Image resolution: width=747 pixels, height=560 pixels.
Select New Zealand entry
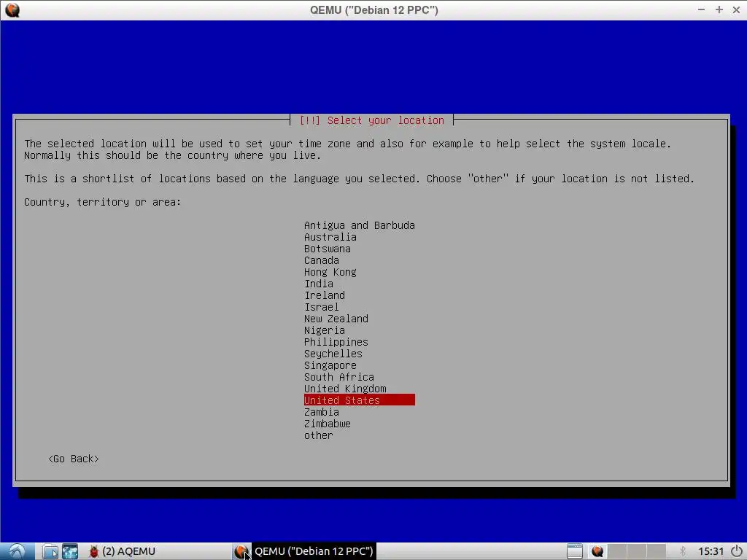pos(336,319)
